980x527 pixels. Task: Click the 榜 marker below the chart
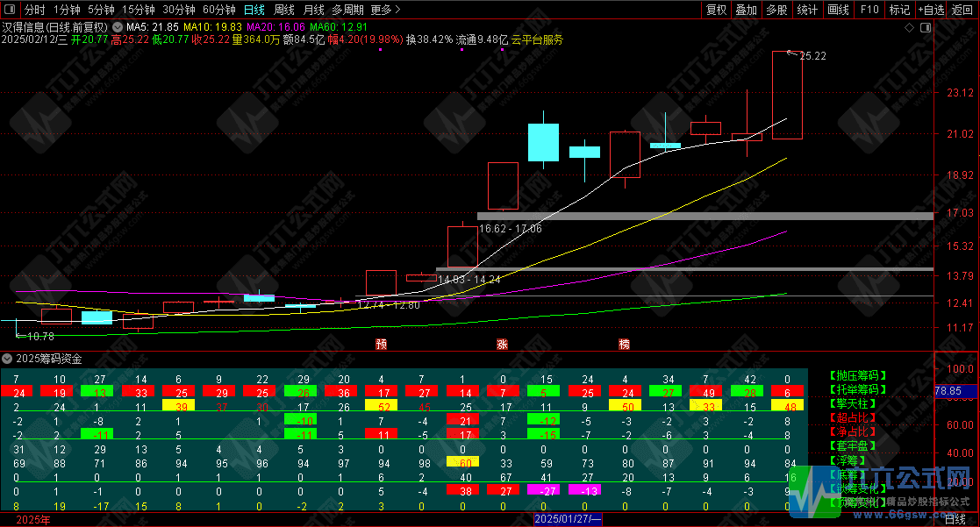[x=624, y=345]
